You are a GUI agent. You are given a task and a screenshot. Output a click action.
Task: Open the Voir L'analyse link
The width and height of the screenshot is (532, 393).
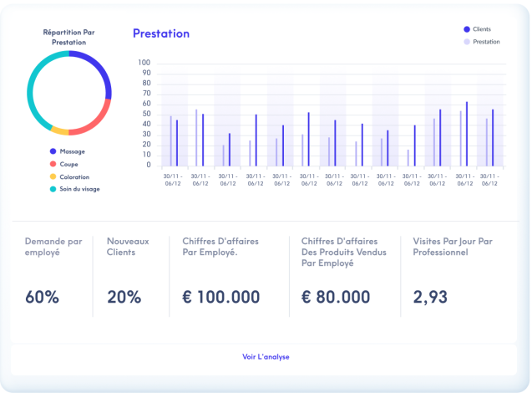point(266,356)
